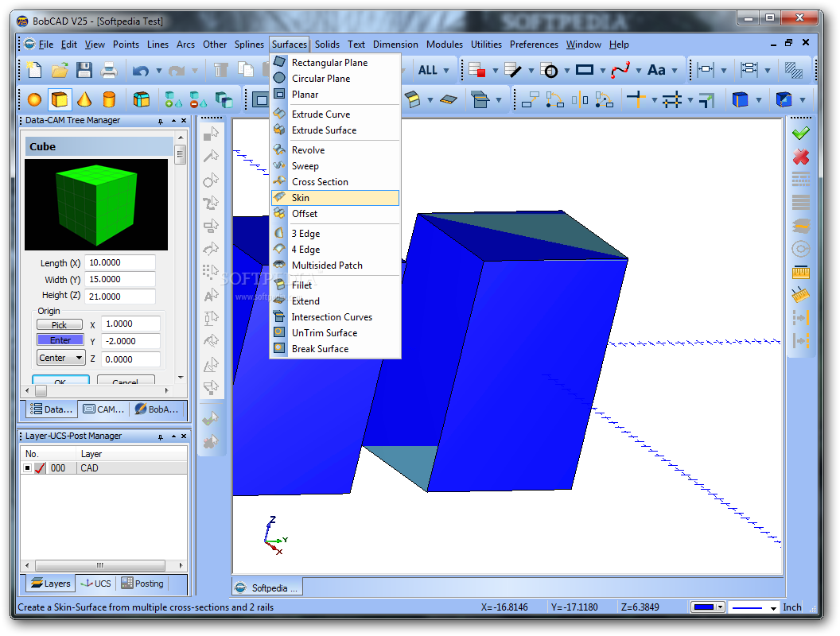This screenshot has height=636, width=840.
Task: Click the rotate entities icon
Action: coord(554,99)
